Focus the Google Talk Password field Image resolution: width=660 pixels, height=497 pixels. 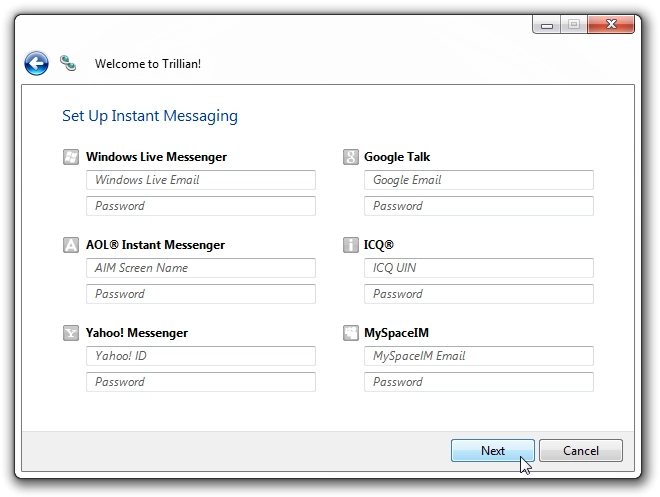click(x=479, y=206)
